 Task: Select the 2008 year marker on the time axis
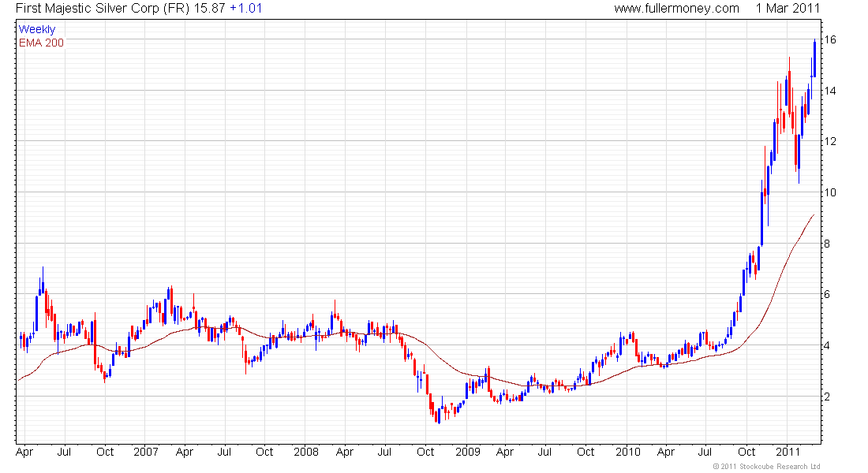(306, 452)
